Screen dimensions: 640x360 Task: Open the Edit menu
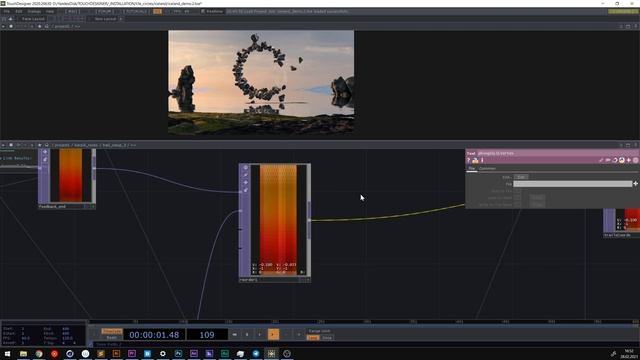point(19,11)
